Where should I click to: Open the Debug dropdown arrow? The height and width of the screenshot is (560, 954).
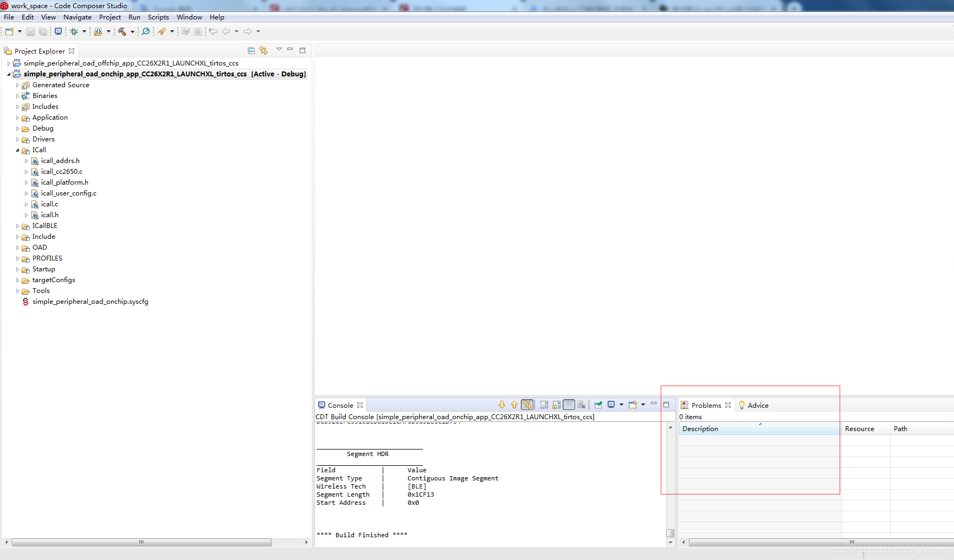coord(84,31)
